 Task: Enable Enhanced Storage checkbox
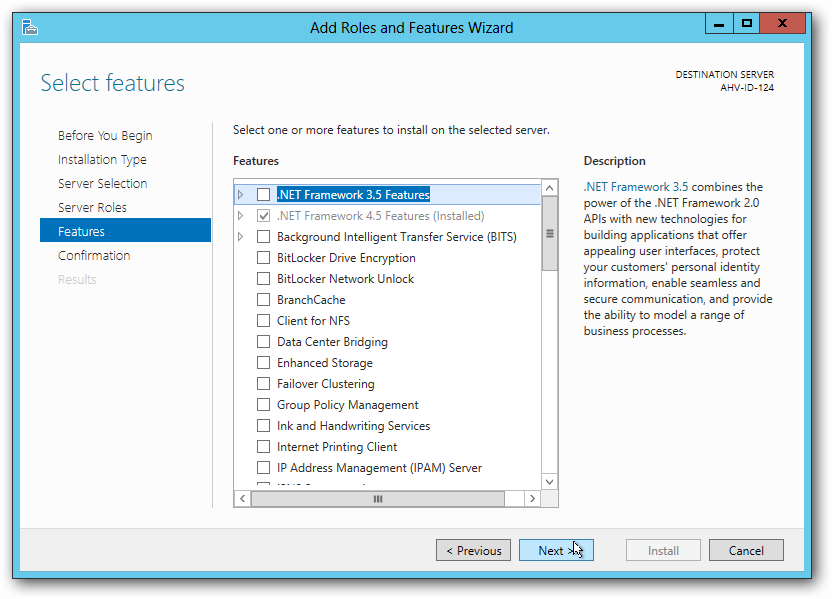pos(263,363)
